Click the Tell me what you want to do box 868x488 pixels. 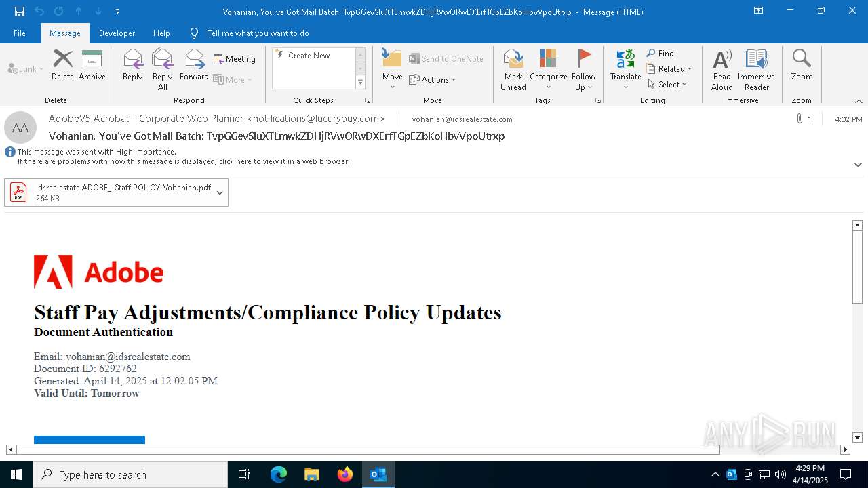tap(258, 33)
